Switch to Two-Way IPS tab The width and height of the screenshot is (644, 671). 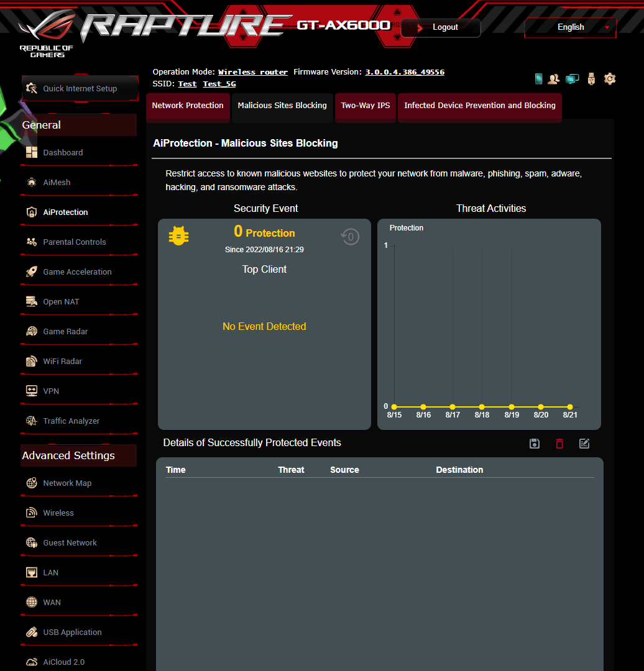(366, 106)
